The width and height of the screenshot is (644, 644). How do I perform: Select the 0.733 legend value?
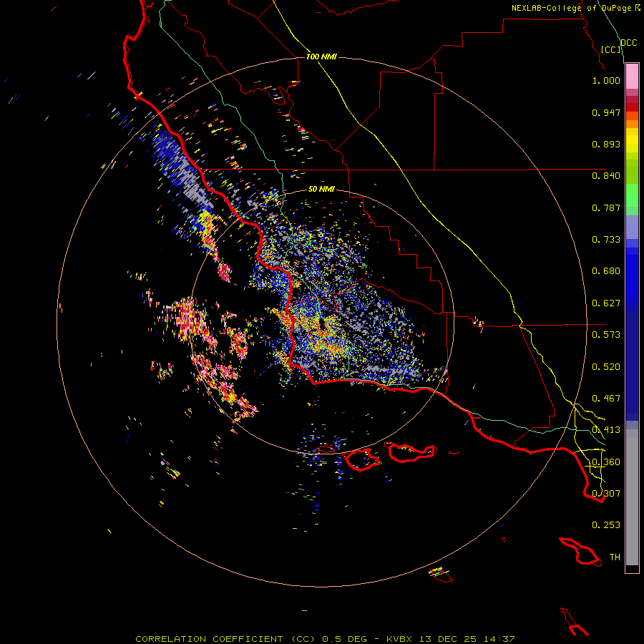click(606, 240)
